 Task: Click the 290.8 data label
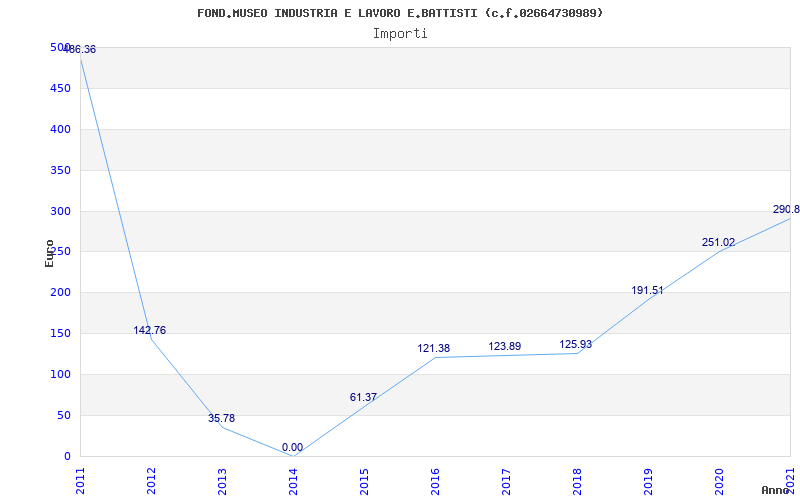(x=786, y=210)
